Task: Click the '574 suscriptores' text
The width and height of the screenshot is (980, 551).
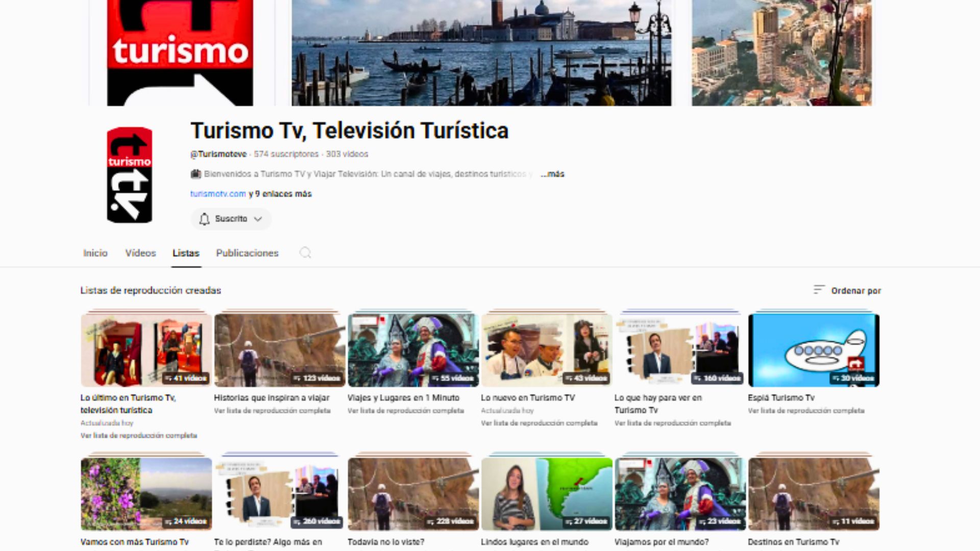Action: tap(286, 154)
